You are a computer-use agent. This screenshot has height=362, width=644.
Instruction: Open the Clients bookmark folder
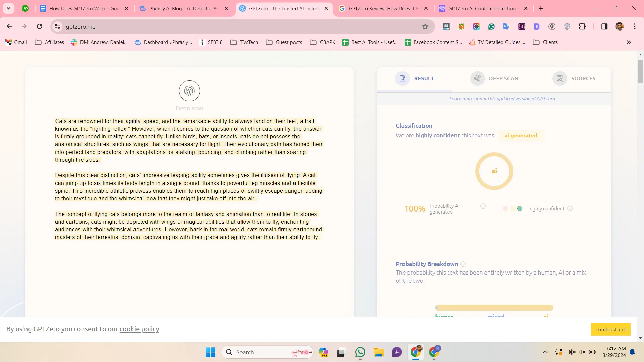point(545,42)
